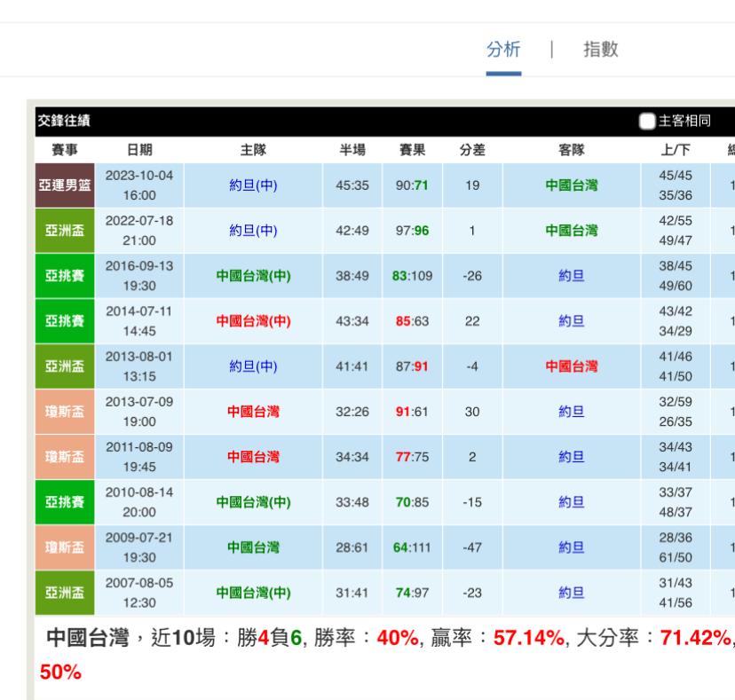
Task: Click the 半場 column header
Action: pyautogui.click(x=352, y=150)
